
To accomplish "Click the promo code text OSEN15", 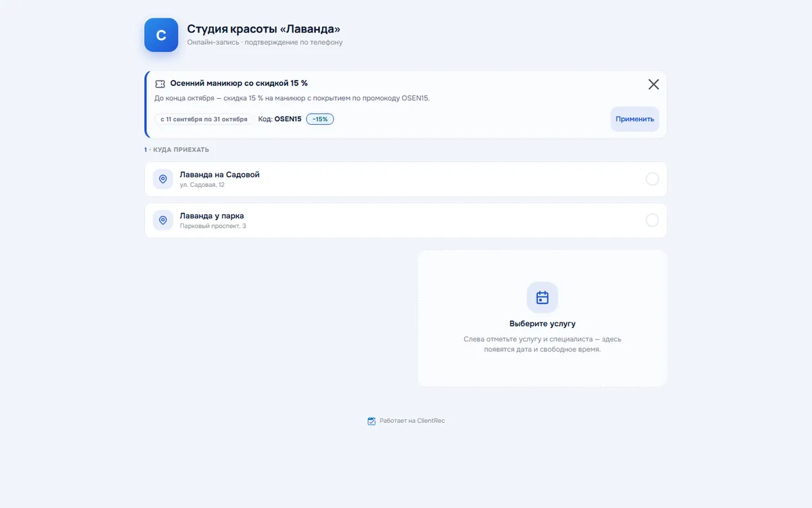I will click(288, 119).
